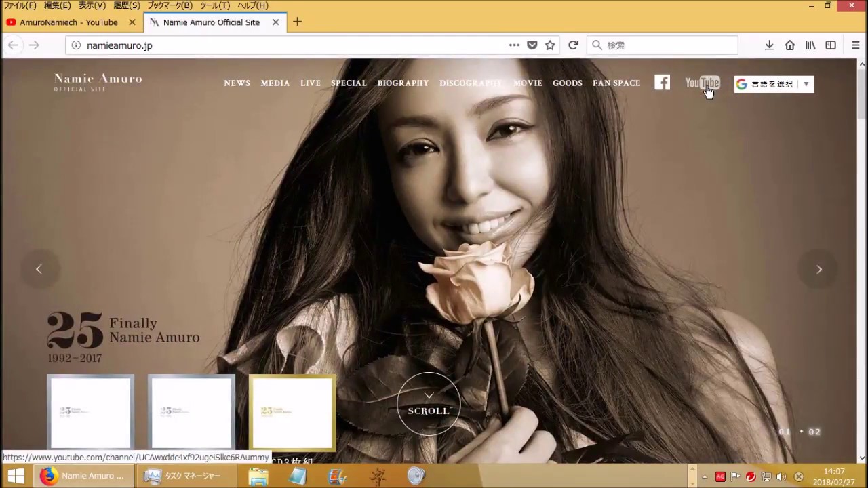Open the kanji-character app taskbar icon
The image size is (868, 488).
pyautogui.click(x=378, y=476)
